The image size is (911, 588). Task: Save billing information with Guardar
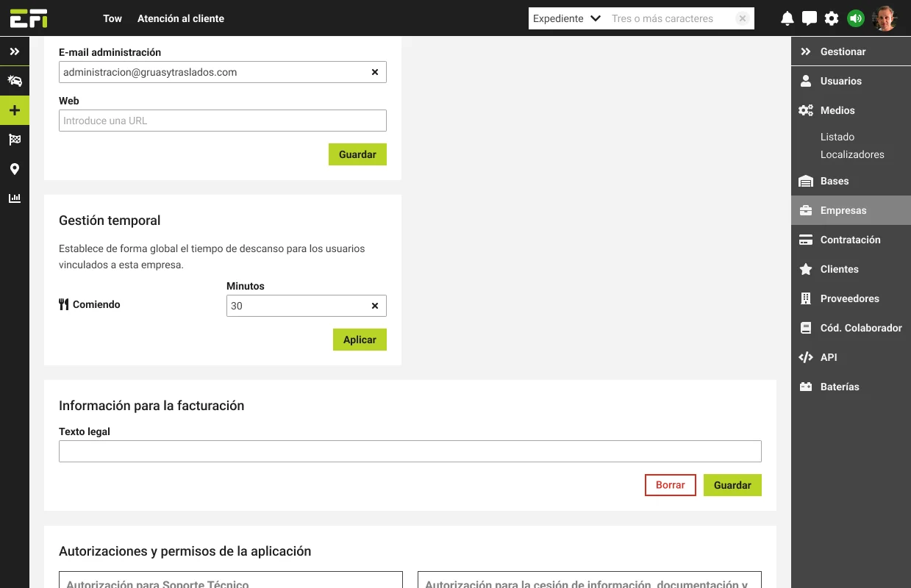[732, 485]
